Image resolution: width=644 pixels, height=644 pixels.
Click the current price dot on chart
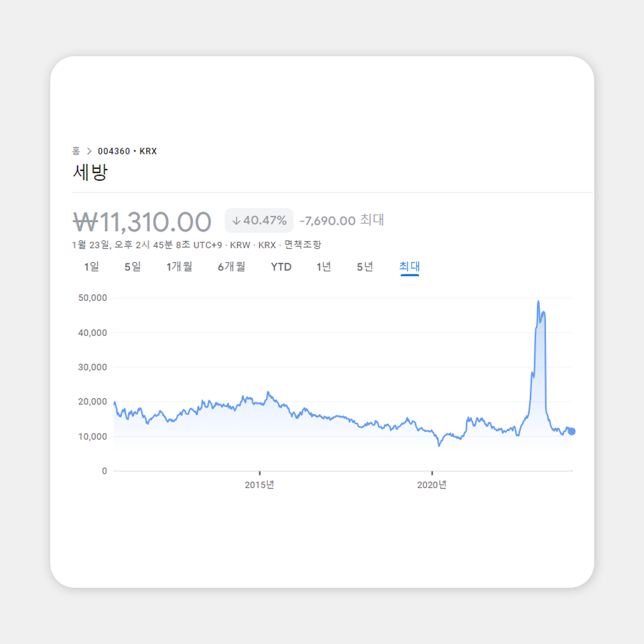[571, 431]
